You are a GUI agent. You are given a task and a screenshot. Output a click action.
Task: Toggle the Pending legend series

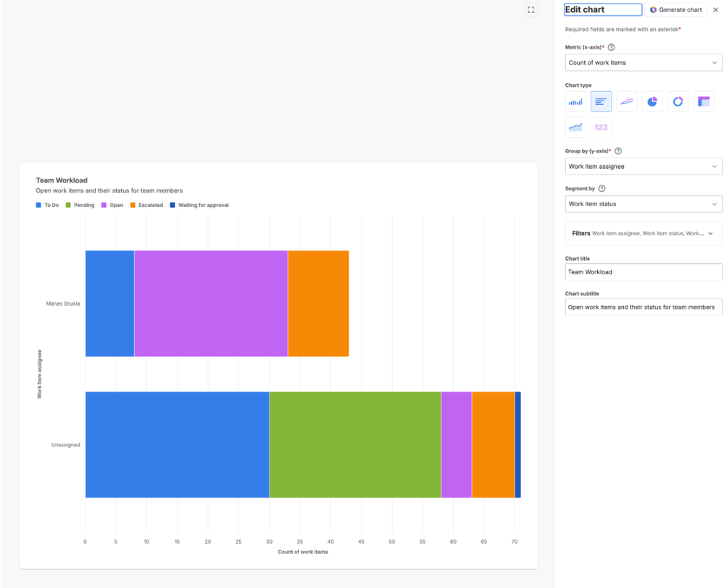80,205
